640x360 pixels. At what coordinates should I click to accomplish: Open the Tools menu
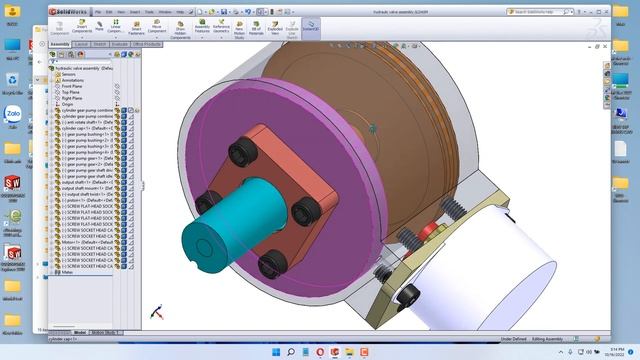(x=149, y=12)
